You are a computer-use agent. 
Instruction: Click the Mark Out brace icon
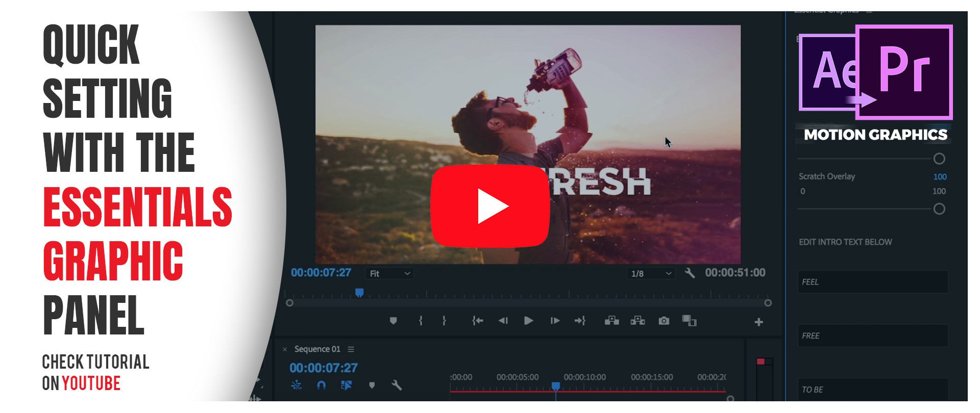point(444,321)
